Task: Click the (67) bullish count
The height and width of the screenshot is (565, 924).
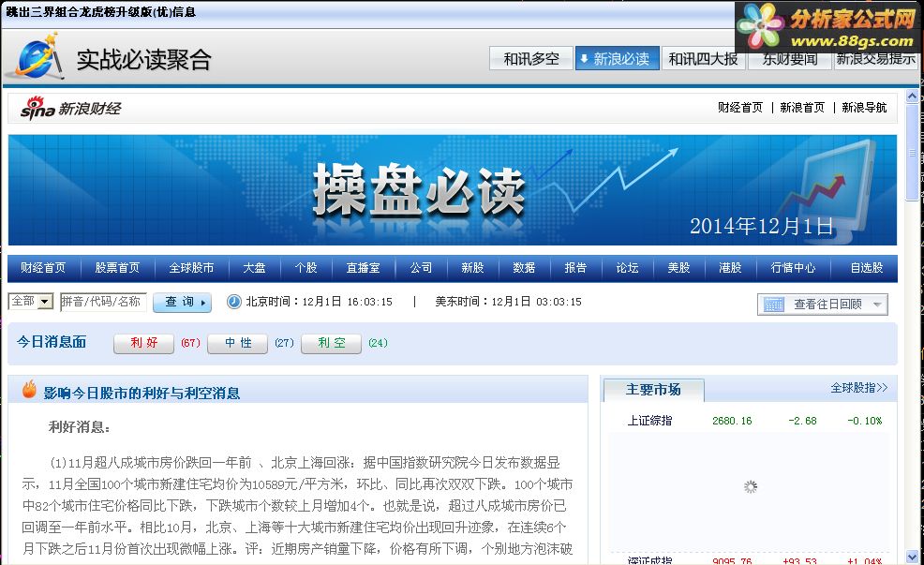Action: pos(190,343)
